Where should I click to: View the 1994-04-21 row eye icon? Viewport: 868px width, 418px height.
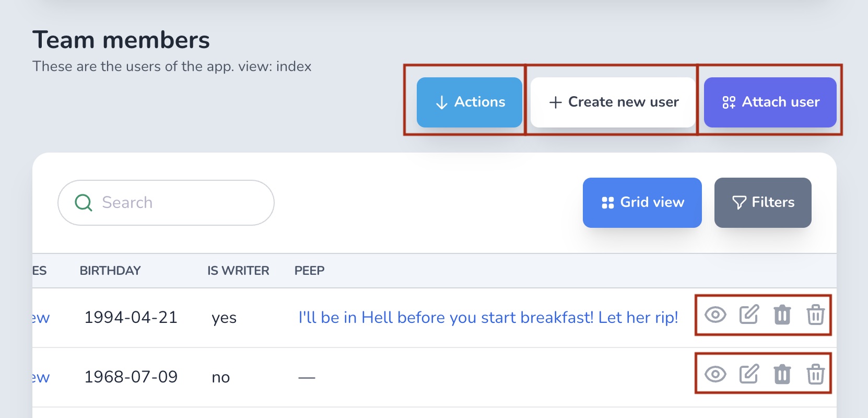[715, 315]
